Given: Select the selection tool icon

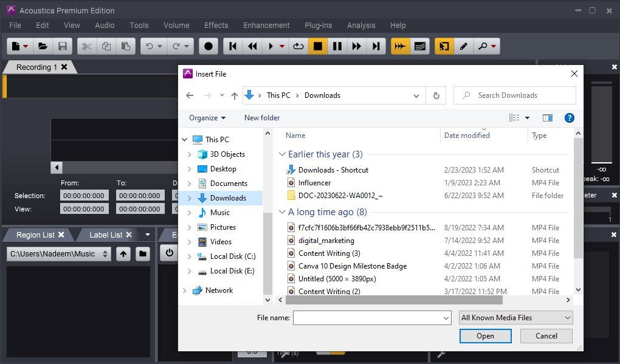Looking at the screenshot, I should pos(444,46).
